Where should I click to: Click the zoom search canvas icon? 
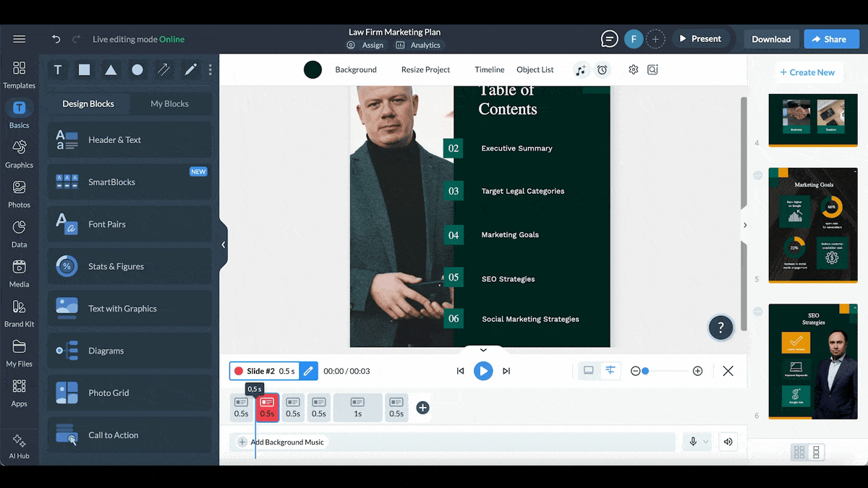click(652, 70)
